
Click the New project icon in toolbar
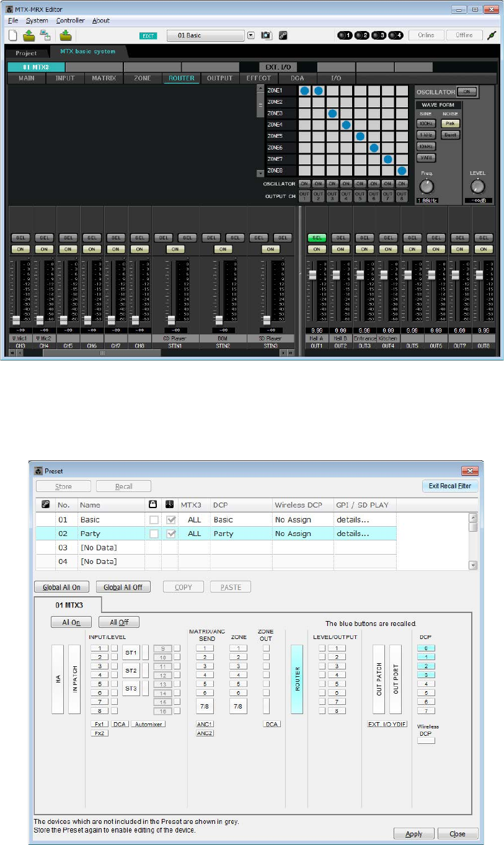point(14,35)
